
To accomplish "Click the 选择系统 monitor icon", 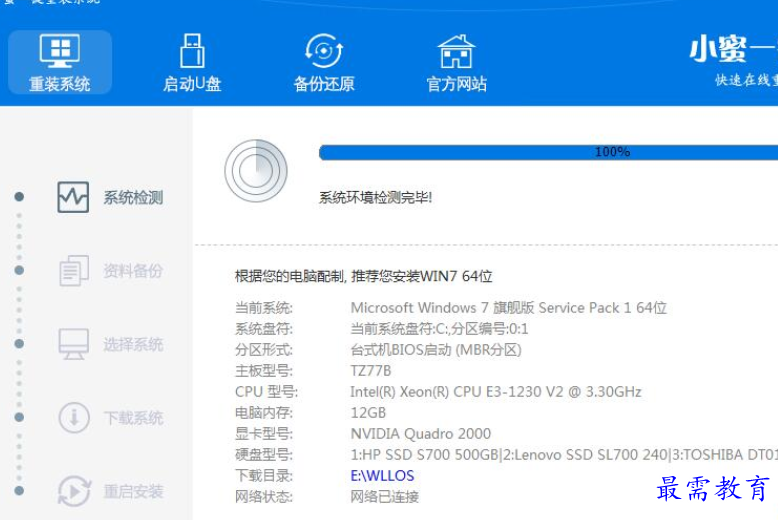I will (x=74, y=344).
